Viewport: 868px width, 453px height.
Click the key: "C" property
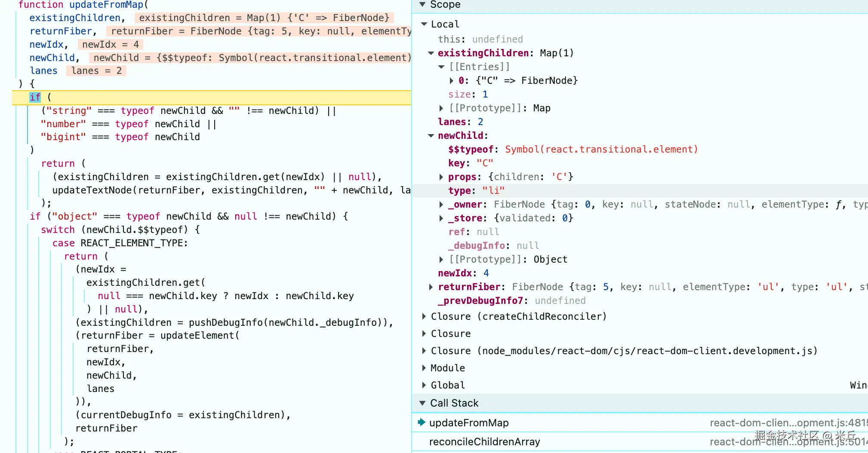471,163
